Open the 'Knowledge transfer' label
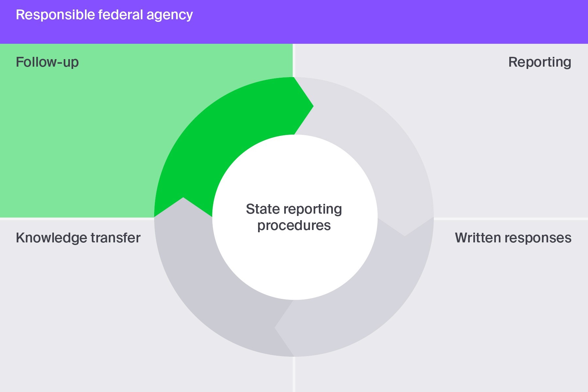The width and height of the screenshot is (588, 392). click(x=78, y=238)
